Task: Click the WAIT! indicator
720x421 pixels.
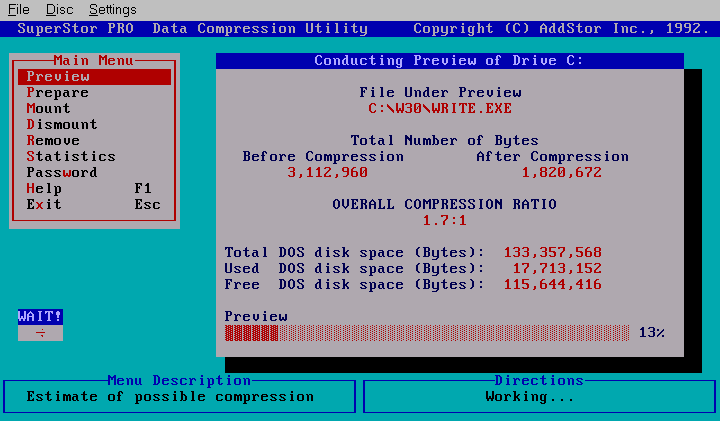Action: (x=40, y=317)
